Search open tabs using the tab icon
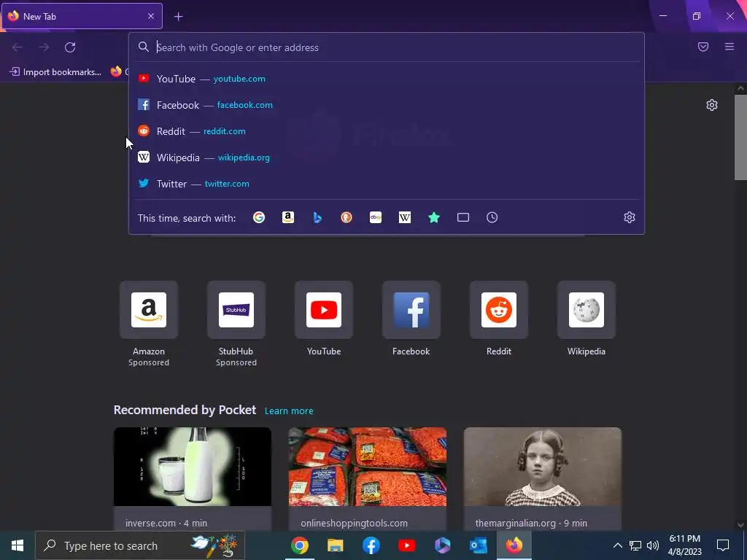The width and height of the screenshot is (747, 560). coord(463,217)
